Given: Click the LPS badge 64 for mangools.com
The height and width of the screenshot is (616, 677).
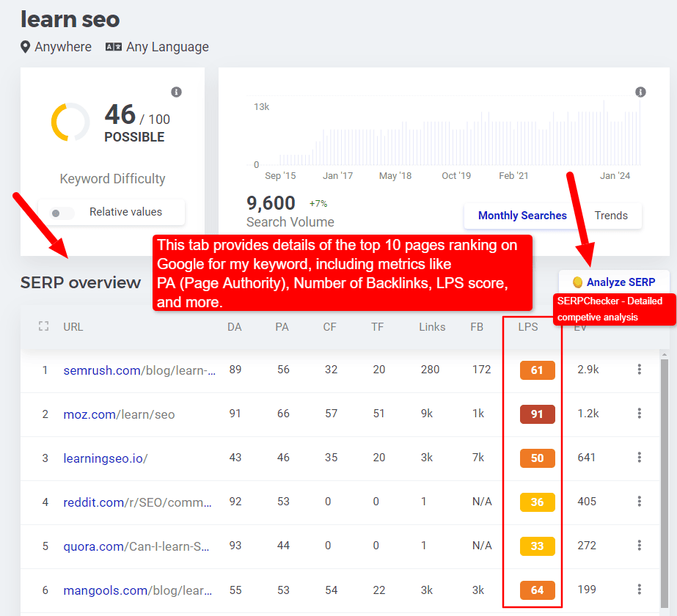Looking at the screenshot, I should tap(537, 590).
